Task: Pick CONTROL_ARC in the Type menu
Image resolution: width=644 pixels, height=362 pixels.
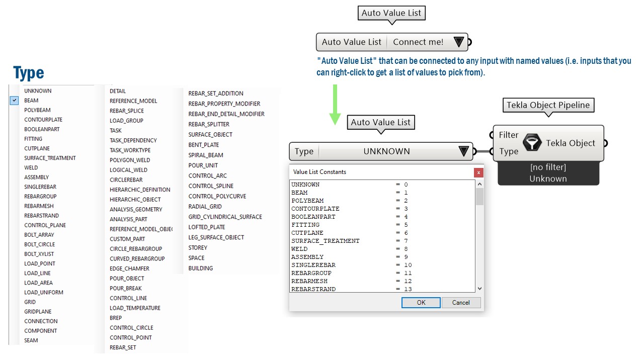Action: point(207,175)
